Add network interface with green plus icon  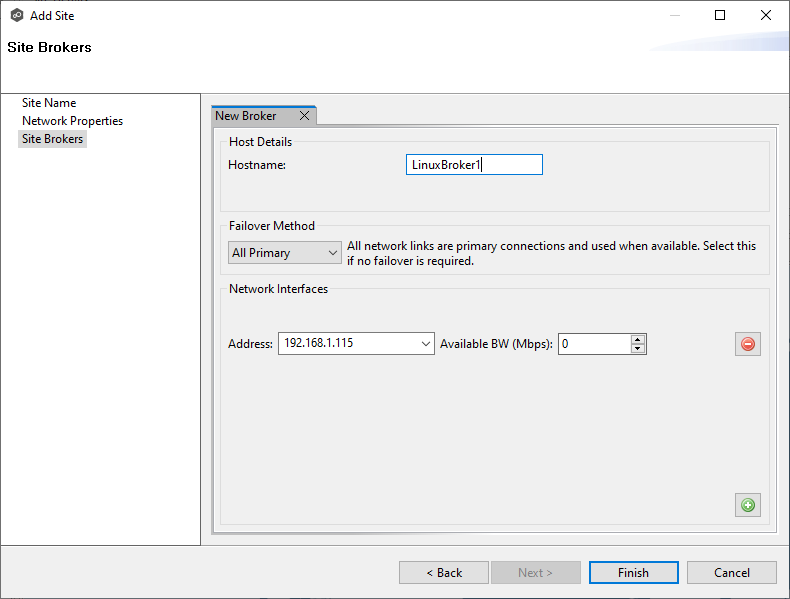[747, 505]
